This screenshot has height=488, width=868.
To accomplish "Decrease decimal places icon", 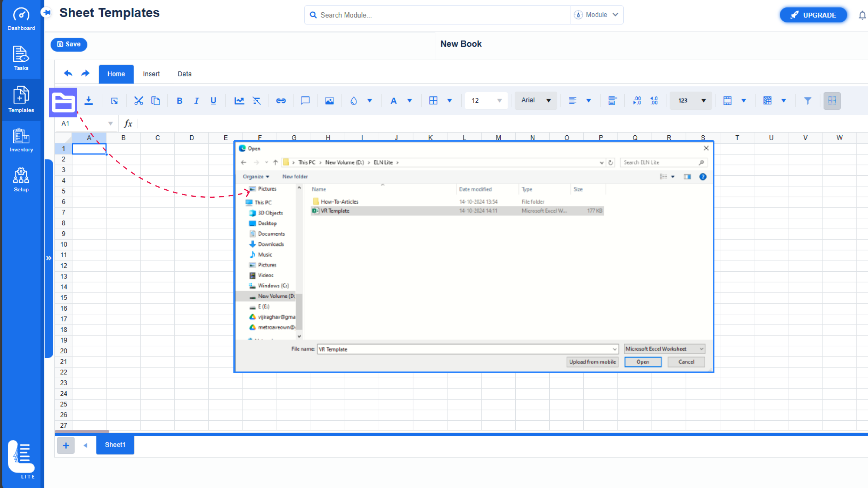I will (x=654, y=101).
